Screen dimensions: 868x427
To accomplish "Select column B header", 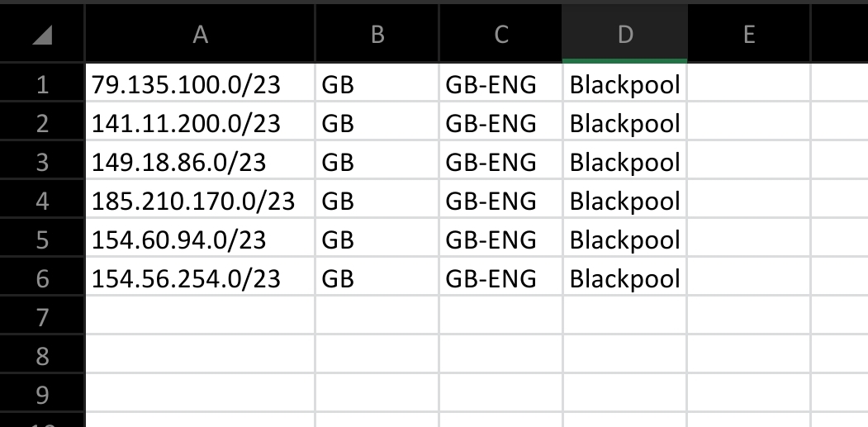I will pyautogui.click(x=377, y=33).
